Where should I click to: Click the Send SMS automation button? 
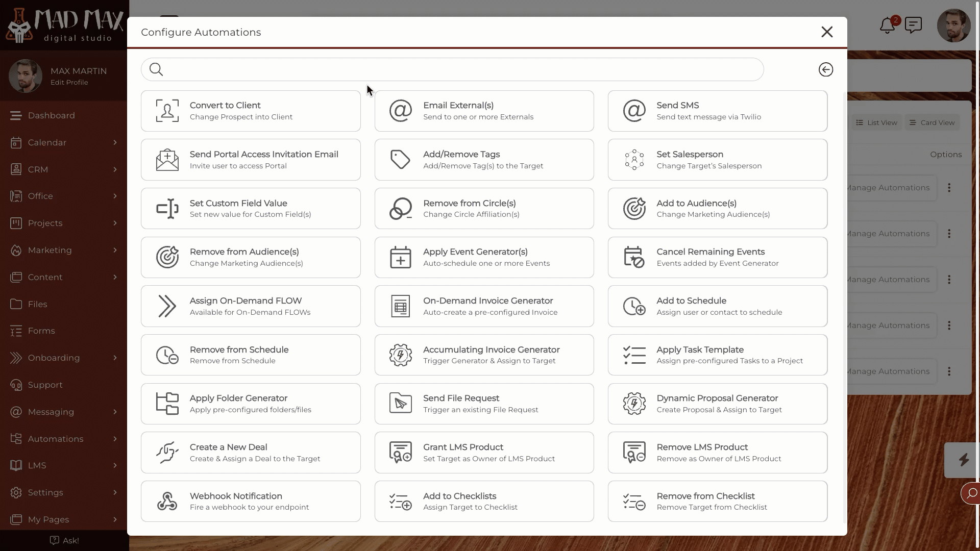(717, 110)
